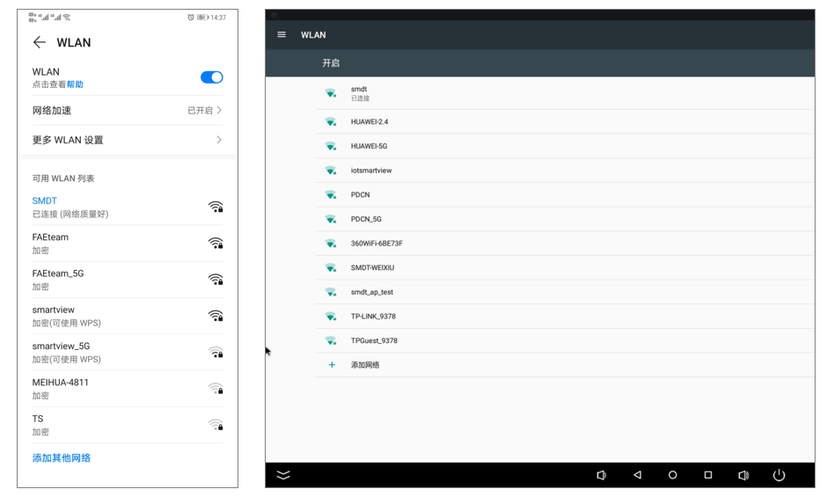The height and width of the screenshot is (504, 834).
Task: Tap the FAEteam Wi-Fi lock icon
Action: coord(216,244)
